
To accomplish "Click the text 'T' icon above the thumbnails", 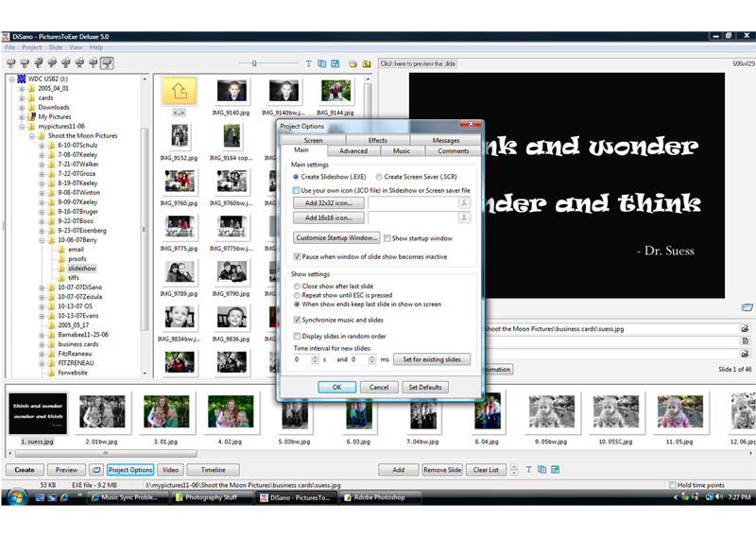I will pos(308,63).
